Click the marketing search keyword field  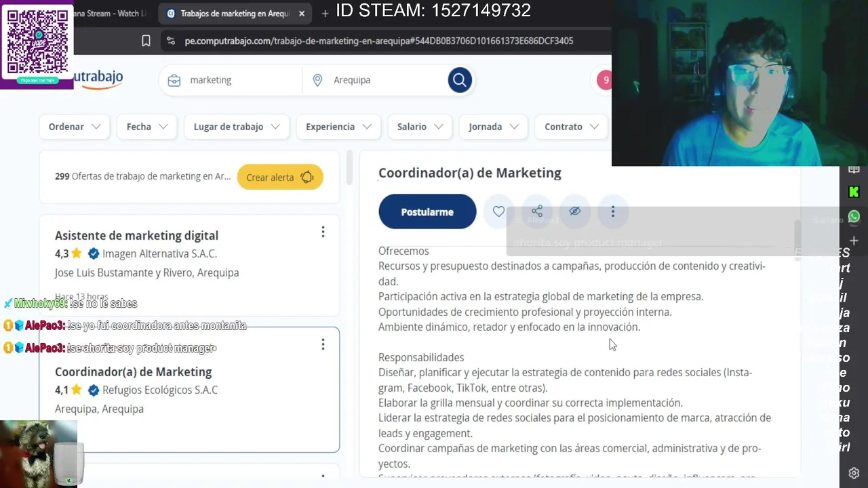[237, 80]
